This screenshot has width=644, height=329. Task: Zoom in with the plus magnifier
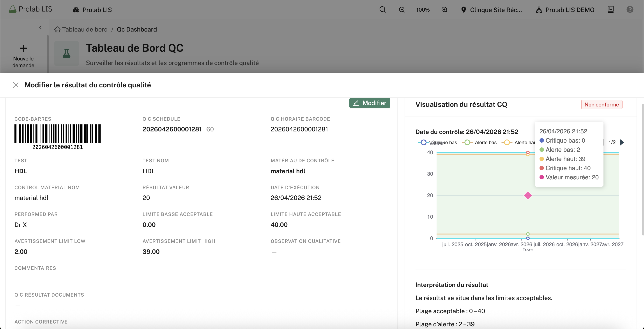click(x=444, y=10)
